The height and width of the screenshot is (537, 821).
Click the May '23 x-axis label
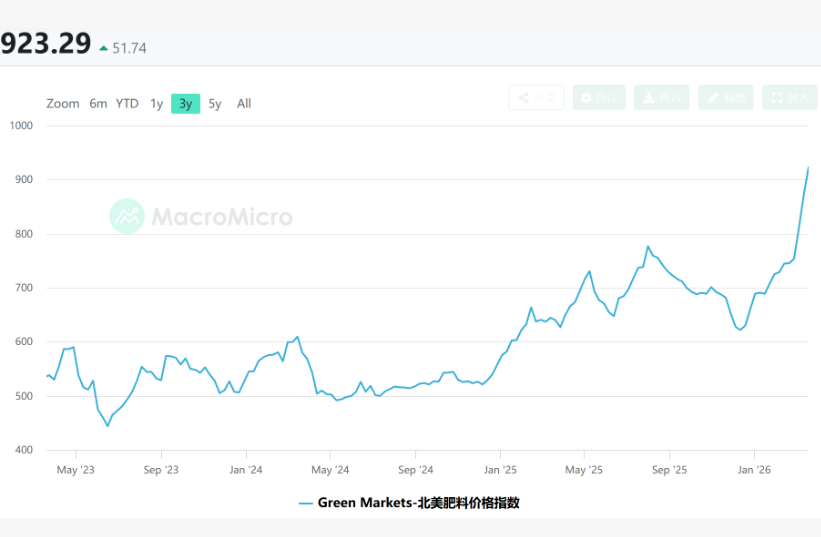[x=76, y=469]
